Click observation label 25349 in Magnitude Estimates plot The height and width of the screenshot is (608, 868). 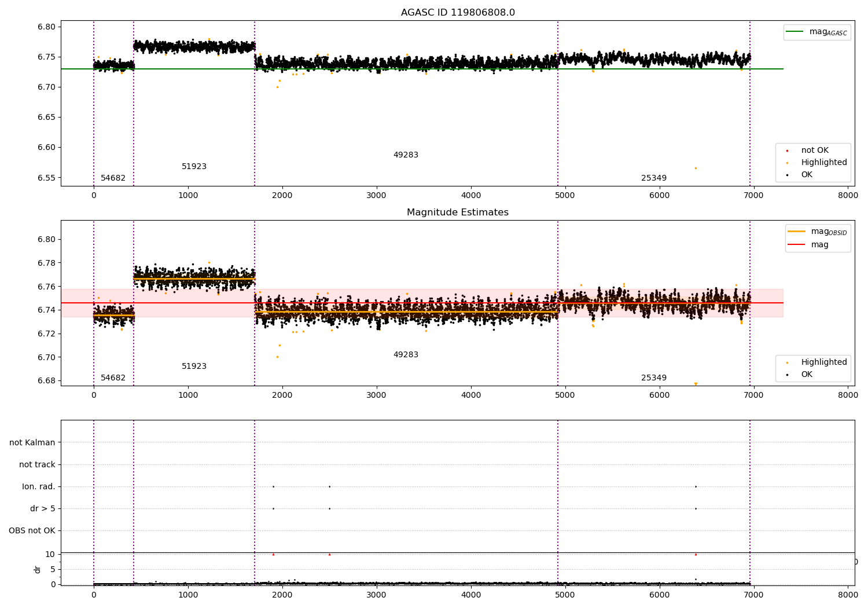click(x=654, y=378)
